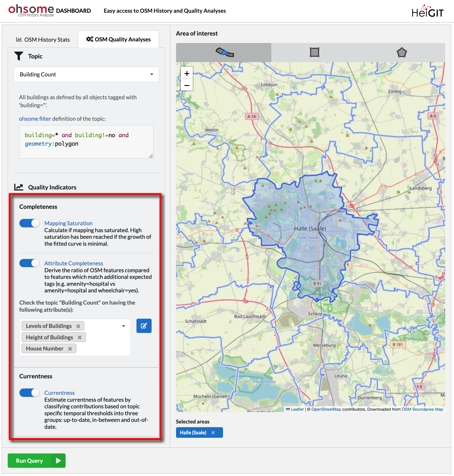Image resolution: width=454 pixels, height=476 pixels.
Task: Click the B 91 road shield on map
Action: click(x=317, y=283)
